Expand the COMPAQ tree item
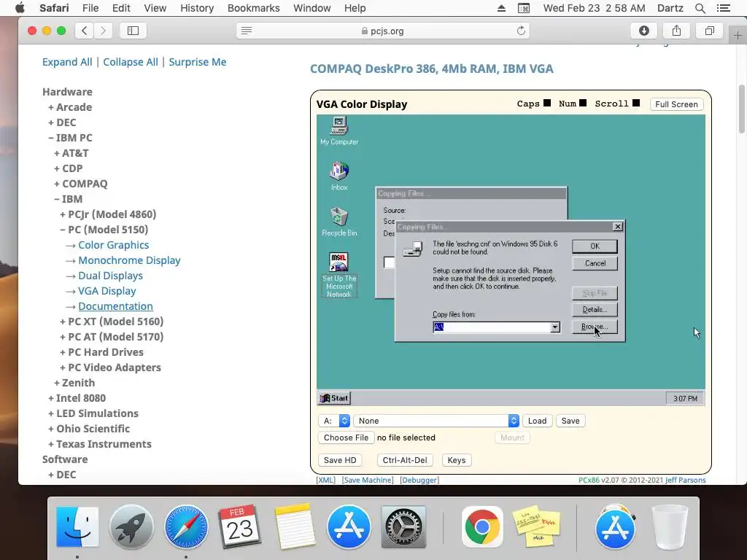The image size is (747, 560). pos(80,183)
